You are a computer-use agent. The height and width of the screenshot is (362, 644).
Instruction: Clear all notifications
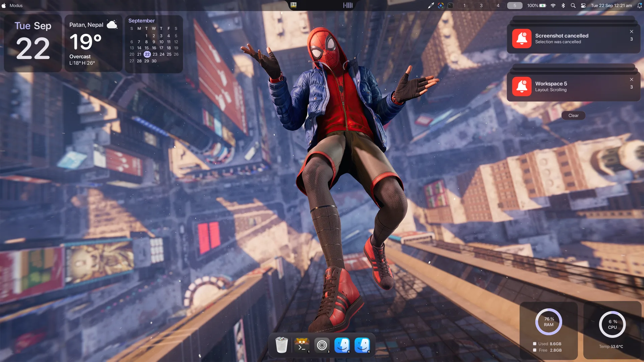tap(574, 115)
